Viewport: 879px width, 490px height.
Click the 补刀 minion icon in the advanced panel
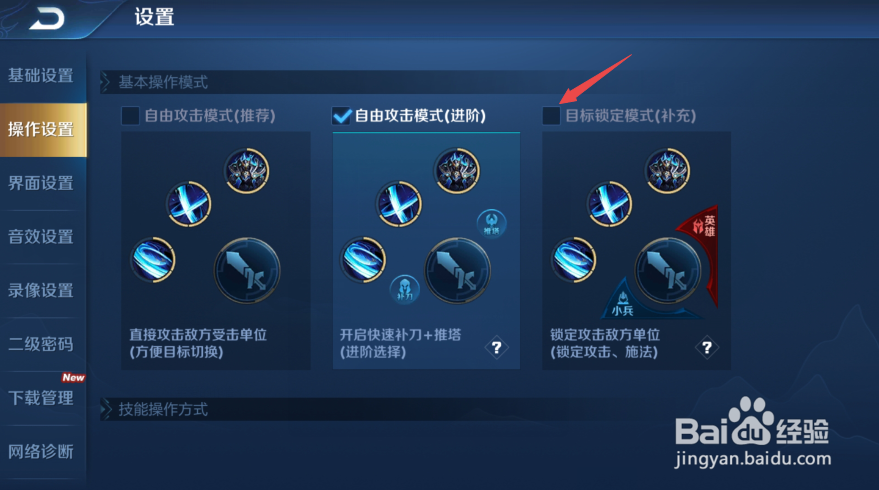click(x=404, y=289)
